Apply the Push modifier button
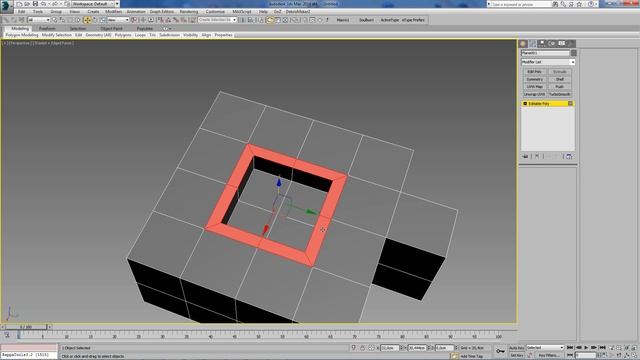640x360 pixels. (x=560, y=87)
